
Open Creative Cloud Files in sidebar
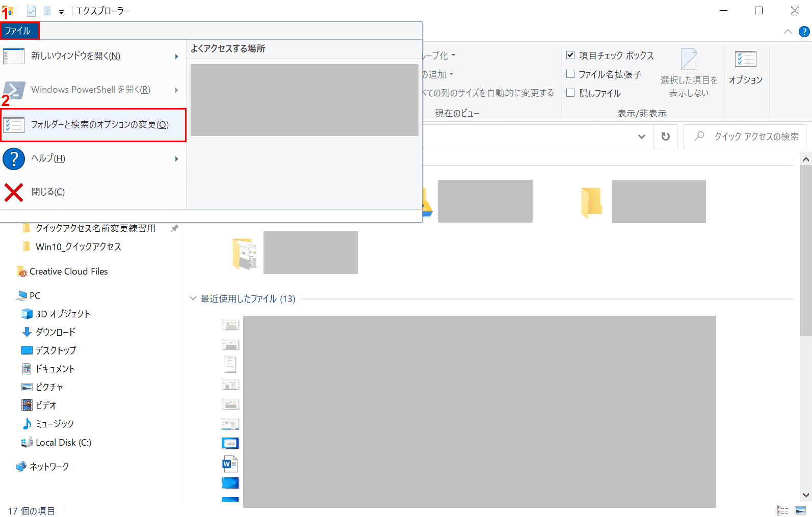[x=69, y=271]
